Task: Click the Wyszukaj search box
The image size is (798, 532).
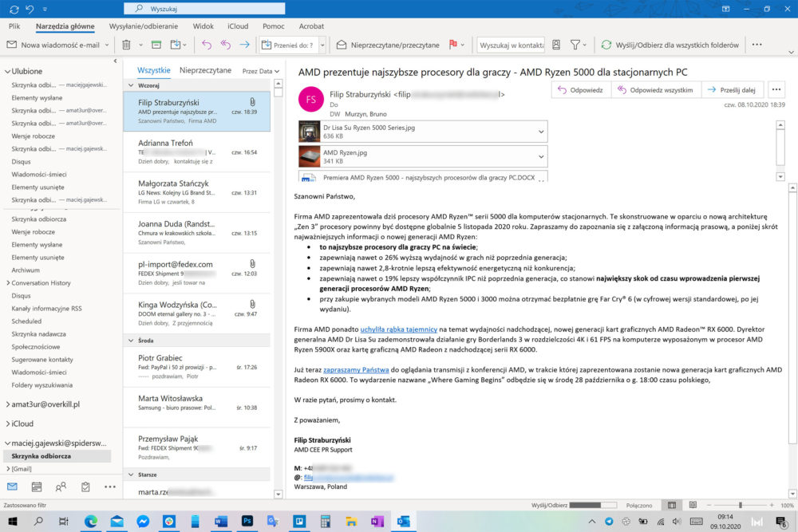Action: coord(204,9)
